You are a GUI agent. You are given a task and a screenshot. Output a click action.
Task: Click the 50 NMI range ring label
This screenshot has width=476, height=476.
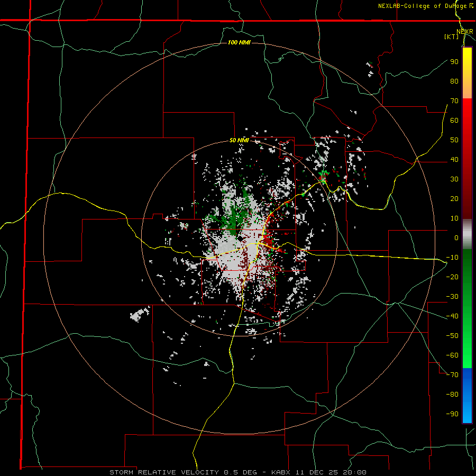(x=239, y=140)
